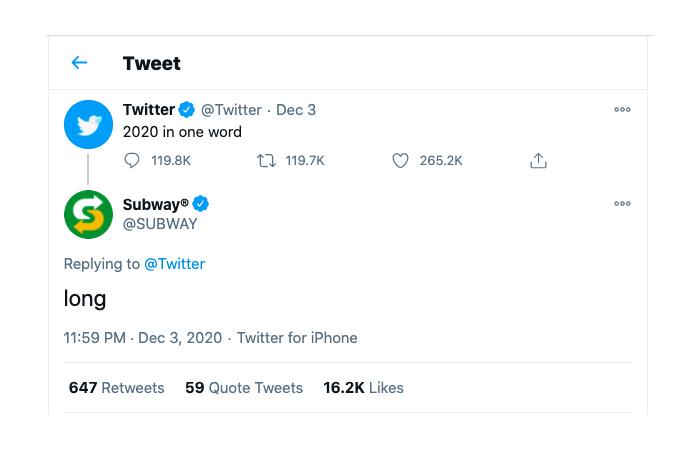The width and height of the screenshot is (700, 450).
Task: Retweet the '2020 in one word' tweet
Action: click(266, 160)
